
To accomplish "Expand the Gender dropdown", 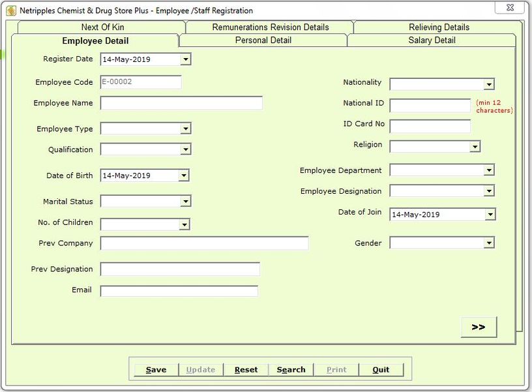I will (x=489, y=243).
